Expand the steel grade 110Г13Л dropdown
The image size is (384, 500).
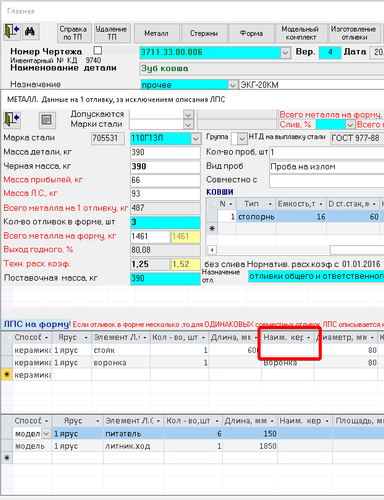click(x=196, y=138)
